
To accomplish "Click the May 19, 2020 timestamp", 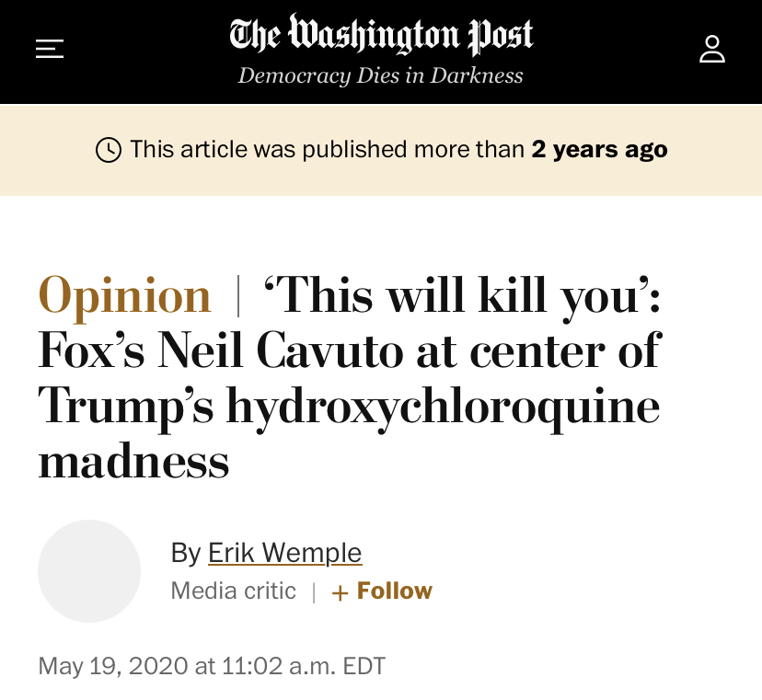I will (212, 666).
